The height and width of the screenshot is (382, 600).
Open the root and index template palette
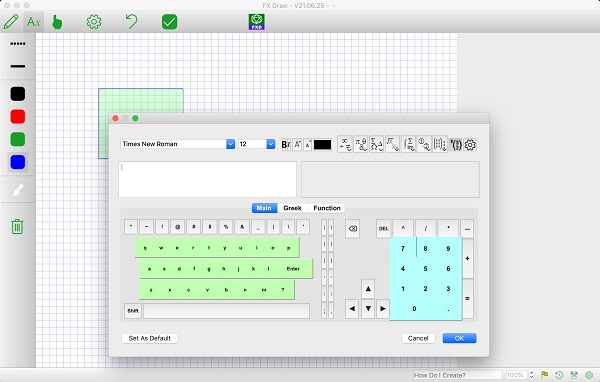point(393,144)
